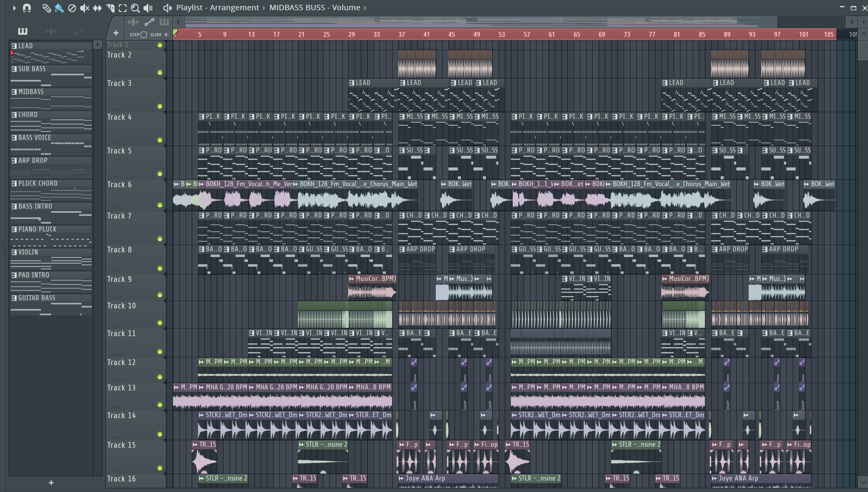
Task: Click the Playlist - Arrangement title
Action: (x=218, y=8)
